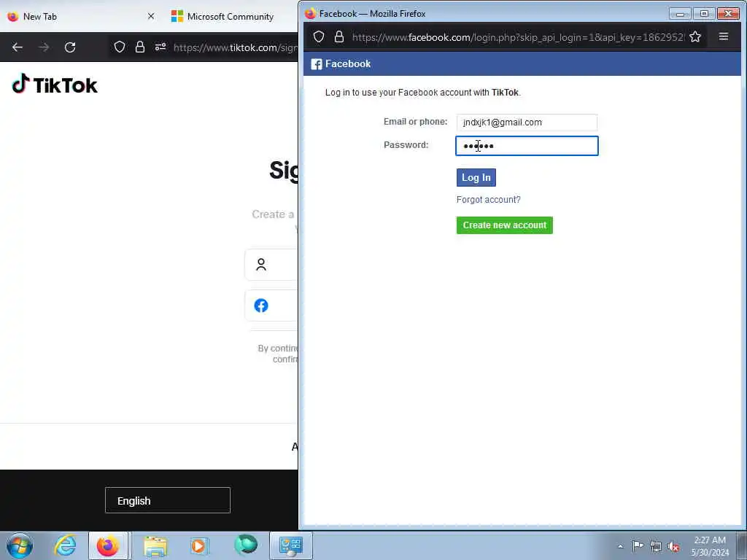This screenshot has width=747, height=560.
Task: Open the hamburger menu in the Facebook window
Action: [723, 36]
